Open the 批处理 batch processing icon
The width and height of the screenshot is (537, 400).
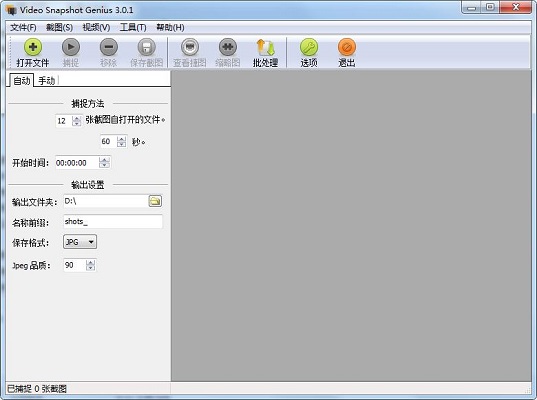[265, 47]
